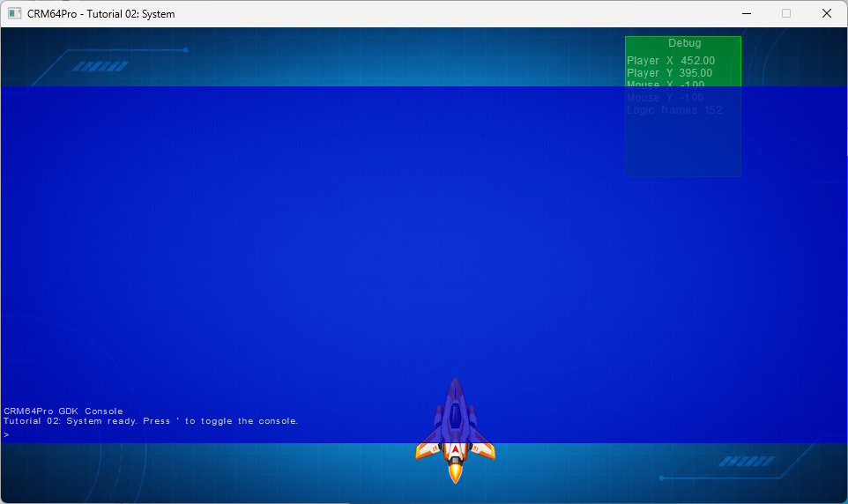The height and width of the screenshot is (504, 848).
Task: Click the player spaceship sprite
Action: coord(456,431)
